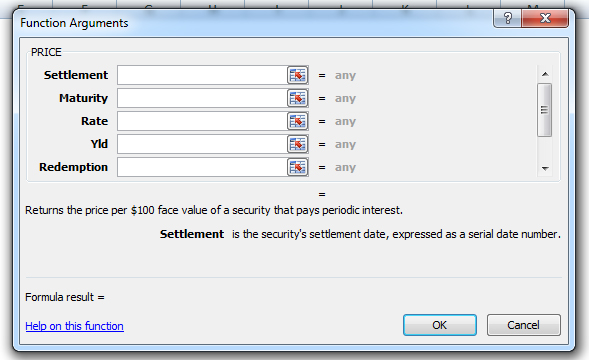Click the arguments list scroll down arrow
Image resolution: width=589 pixels, height=360 pixels.
pyautogui.click(x=545, y=169)
